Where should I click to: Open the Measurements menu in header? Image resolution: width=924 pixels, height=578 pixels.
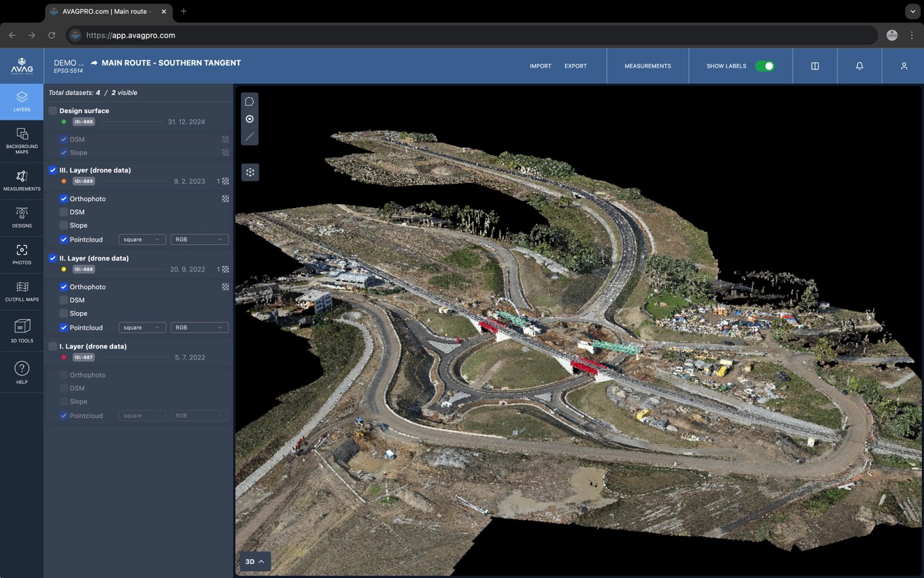(x=647, y=66)
